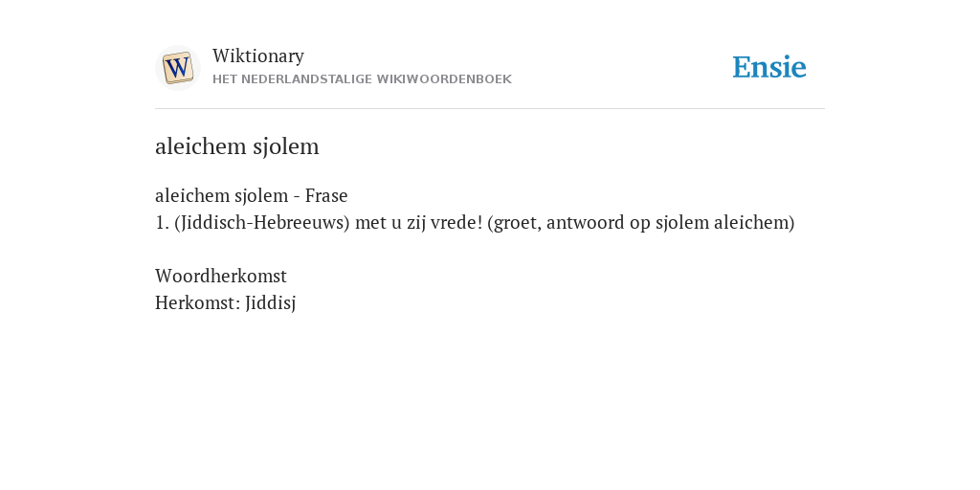Image resolution: width=980 pixels, height=490 pixels.
Task: Click the word sjolem in the heading
Action: pos(285,146)
